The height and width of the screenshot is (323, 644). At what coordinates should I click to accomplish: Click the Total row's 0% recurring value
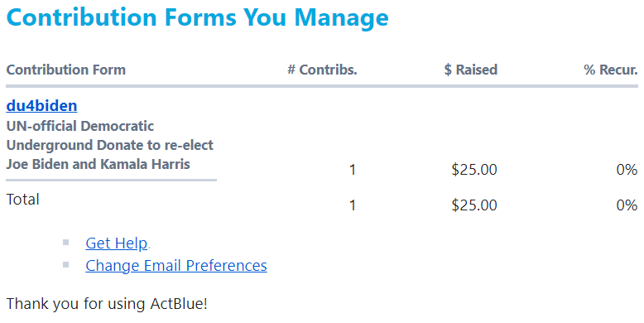627,205
